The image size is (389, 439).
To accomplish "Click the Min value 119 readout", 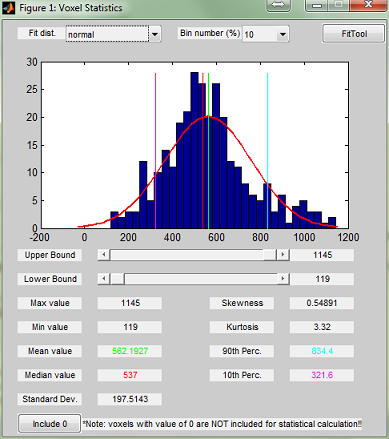I will 130,327.
